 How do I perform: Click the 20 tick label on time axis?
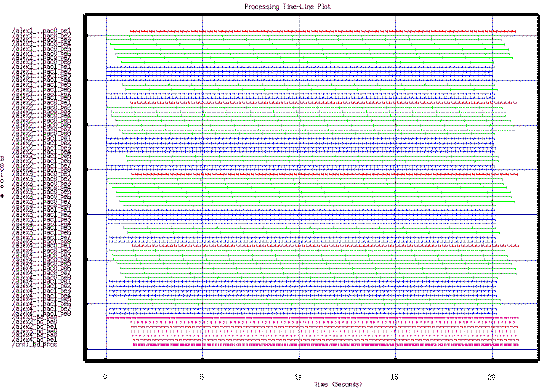[x=491, y=377]
